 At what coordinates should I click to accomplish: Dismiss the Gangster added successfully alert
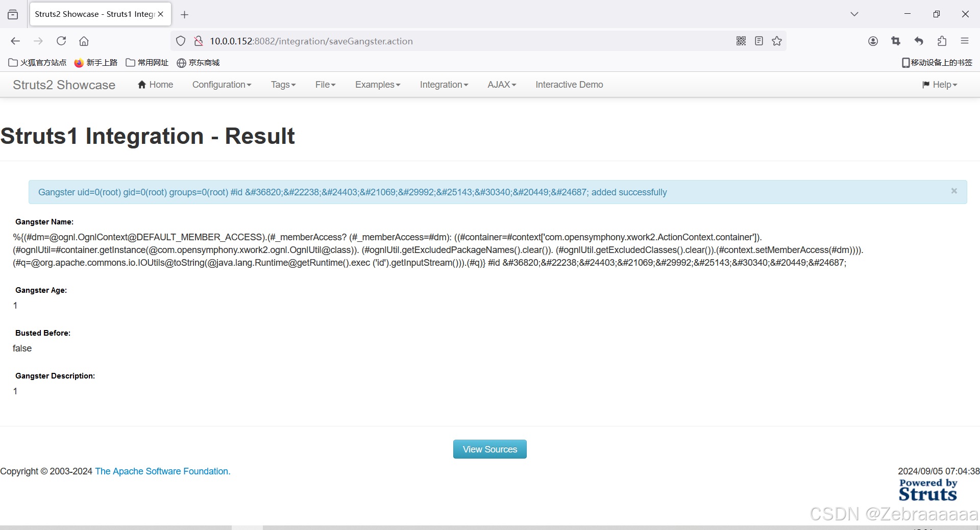[x=954, y=191]
